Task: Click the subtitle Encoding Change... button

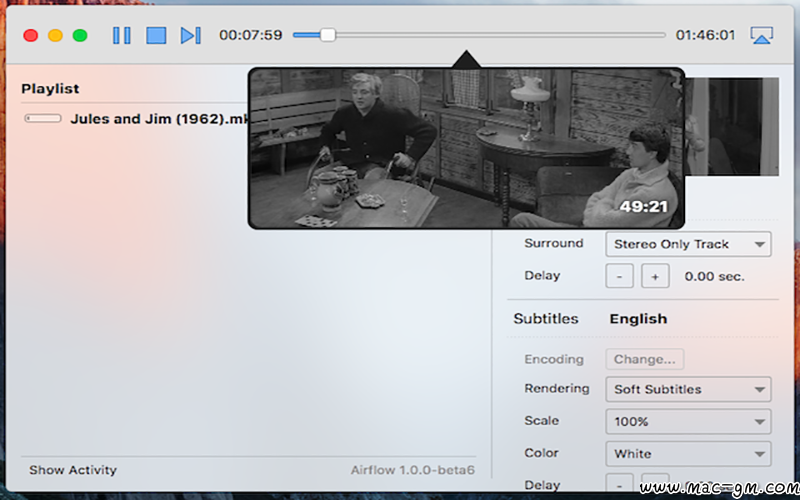Action: pos(645,359)
